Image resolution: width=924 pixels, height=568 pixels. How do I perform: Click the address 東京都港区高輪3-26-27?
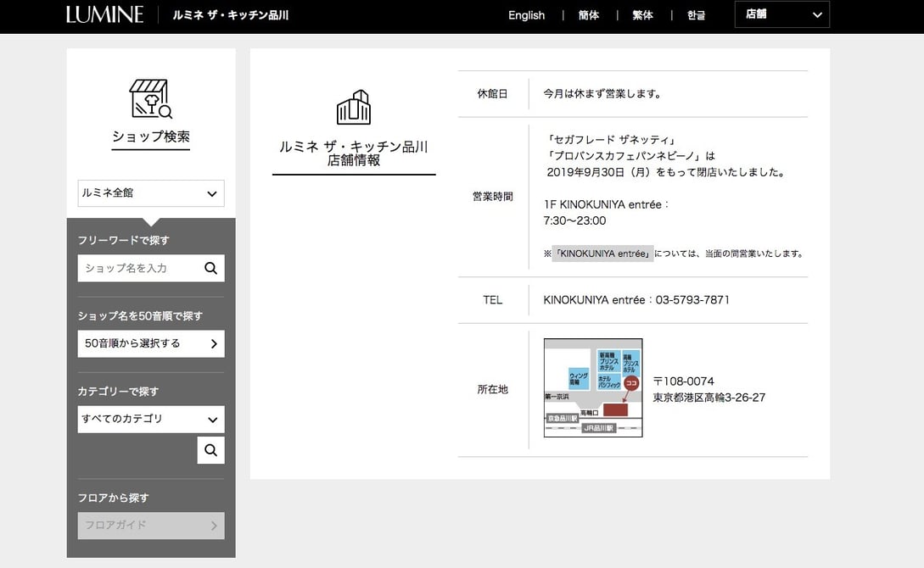click(x=709, y=398)
